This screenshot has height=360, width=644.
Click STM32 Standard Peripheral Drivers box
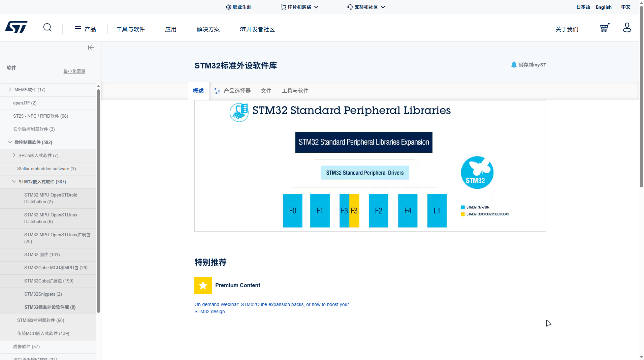[x=365, y=173]
